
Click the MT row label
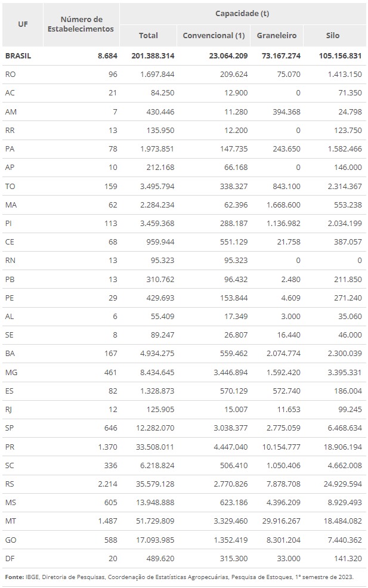pos(11,521)
